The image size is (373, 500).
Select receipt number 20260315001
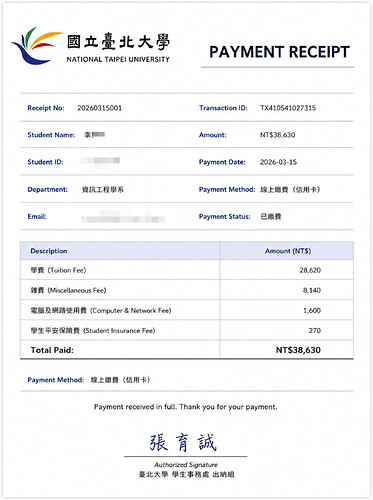click(x=100, y=108)
